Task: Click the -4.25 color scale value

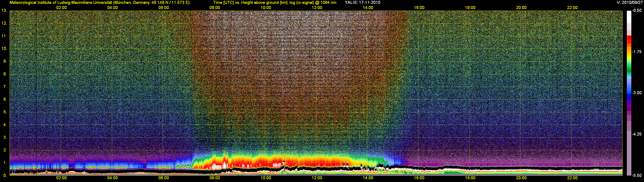Action: click(x=637, y=134)
